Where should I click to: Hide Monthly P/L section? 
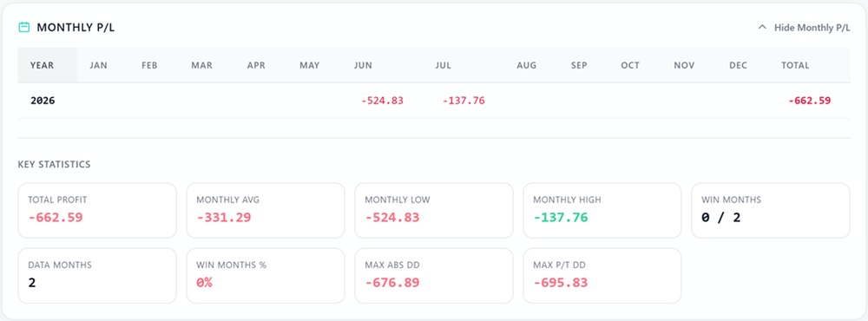(812, 27)
